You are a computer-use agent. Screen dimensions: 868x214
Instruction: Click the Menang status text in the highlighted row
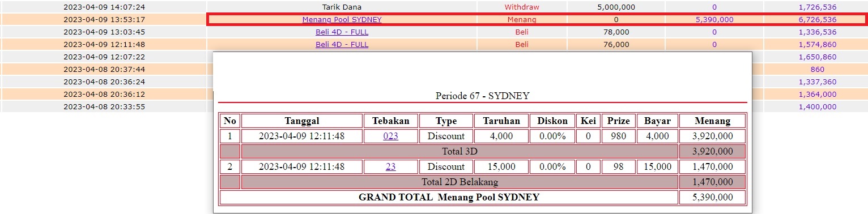pos(522,19)
